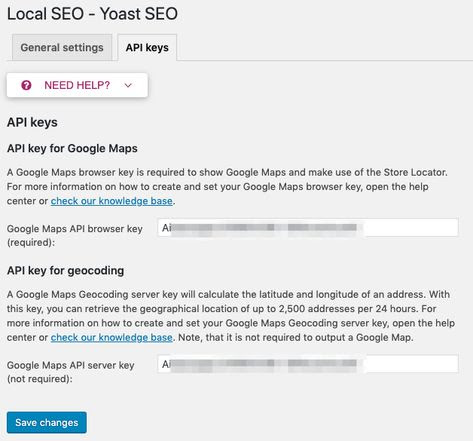This screenshot has height=441, width=473.
Task: Click the API key for geocoding heading
Action: pos(65,271)
